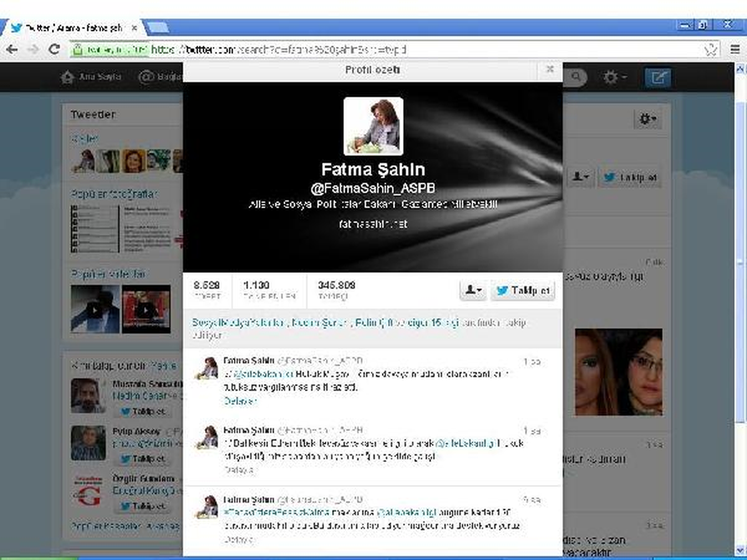This screenshot has height=560, width=747.
Task: Click the search magnifier icon
Action: [576, 77]
